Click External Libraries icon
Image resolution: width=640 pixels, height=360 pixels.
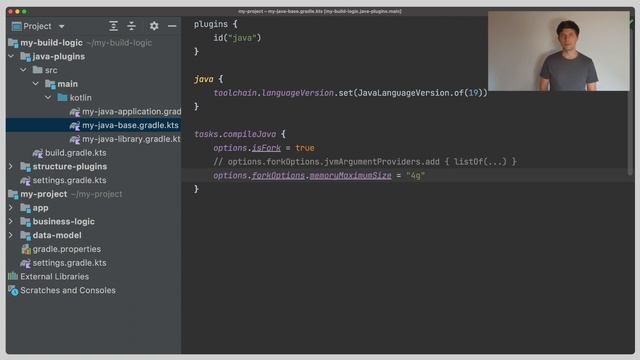click(x=13, y=276)
